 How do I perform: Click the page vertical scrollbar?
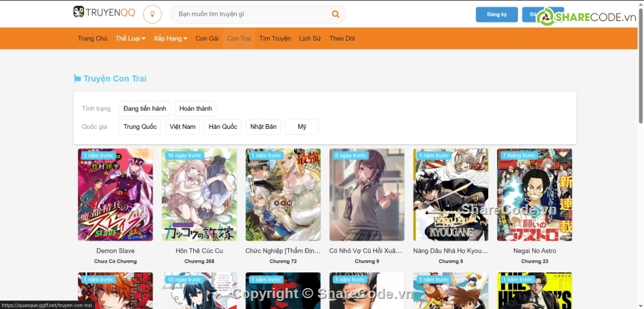(640, 68)
